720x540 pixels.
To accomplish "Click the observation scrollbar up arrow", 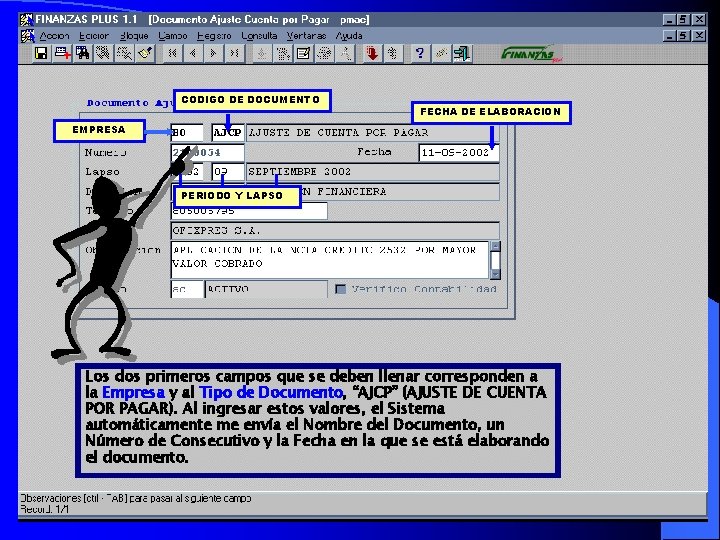I will coord(495,246).
